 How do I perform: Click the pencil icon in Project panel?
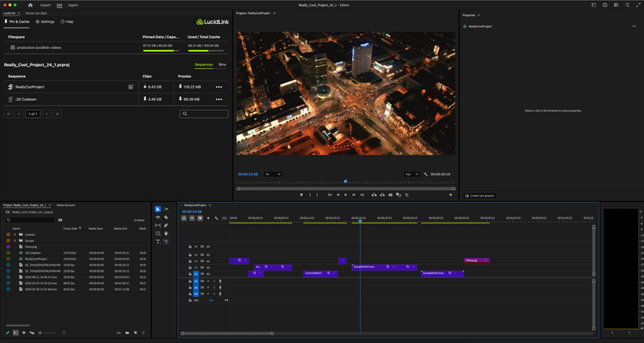(x=8, y=333)
